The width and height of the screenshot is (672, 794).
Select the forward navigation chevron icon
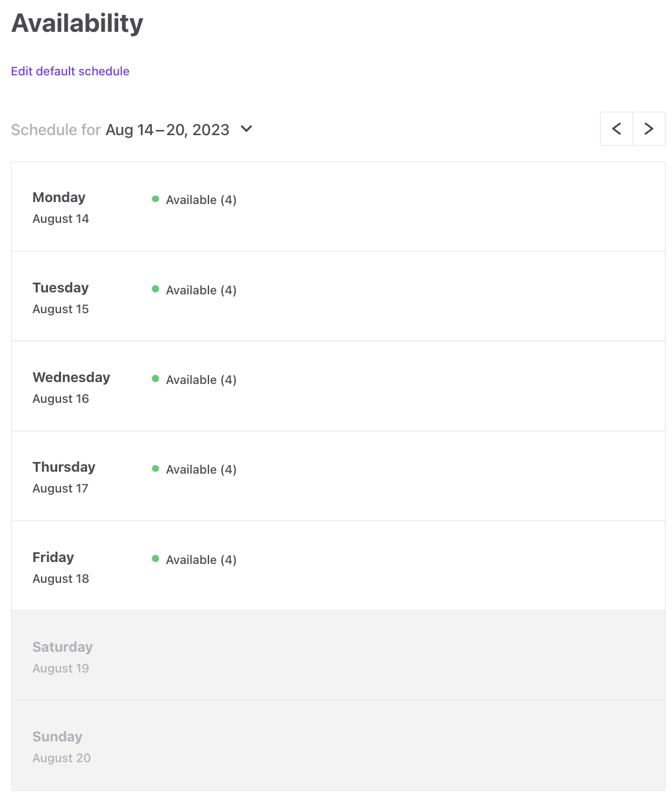click(649, 129)
